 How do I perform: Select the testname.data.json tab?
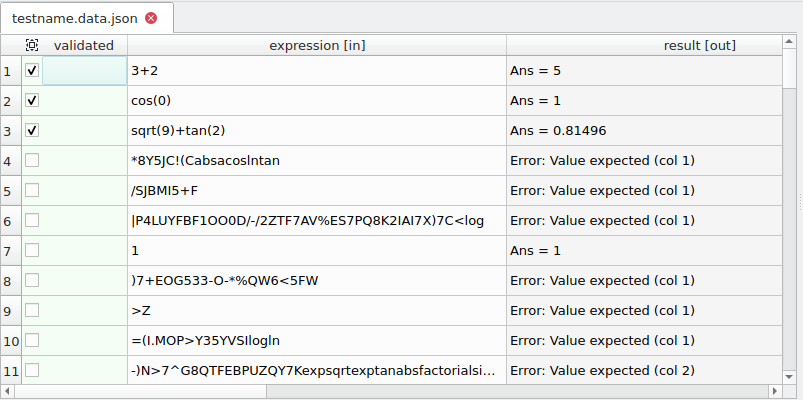(77, 18)
